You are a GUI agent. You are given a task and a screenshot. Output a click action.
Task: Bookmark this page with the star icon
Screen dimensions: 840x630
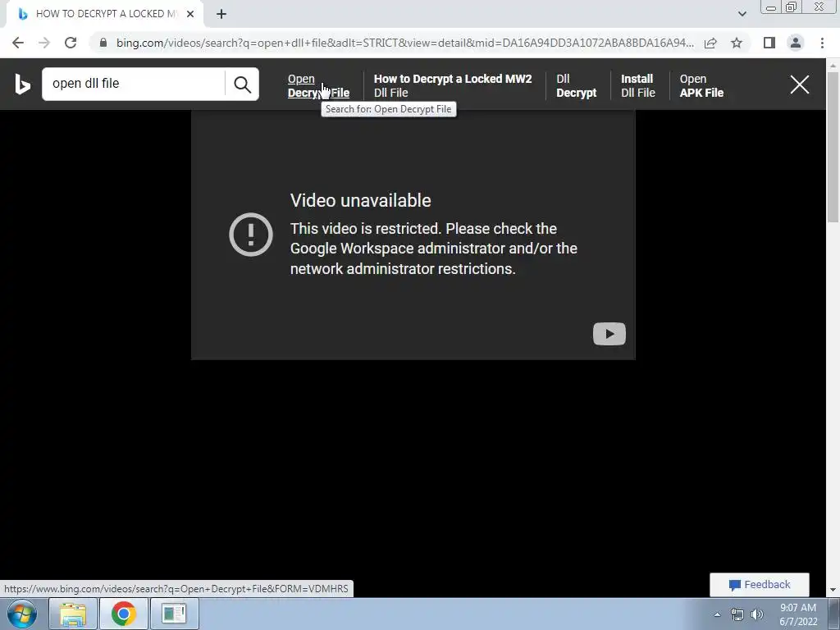737,43
